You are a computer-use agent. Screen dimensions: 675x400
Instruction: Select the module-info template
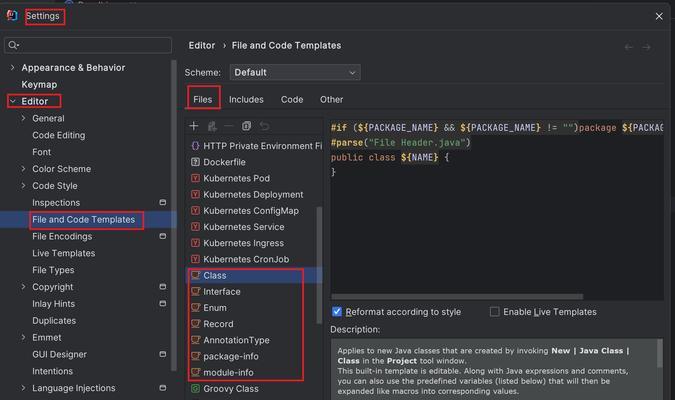point(228,372)
